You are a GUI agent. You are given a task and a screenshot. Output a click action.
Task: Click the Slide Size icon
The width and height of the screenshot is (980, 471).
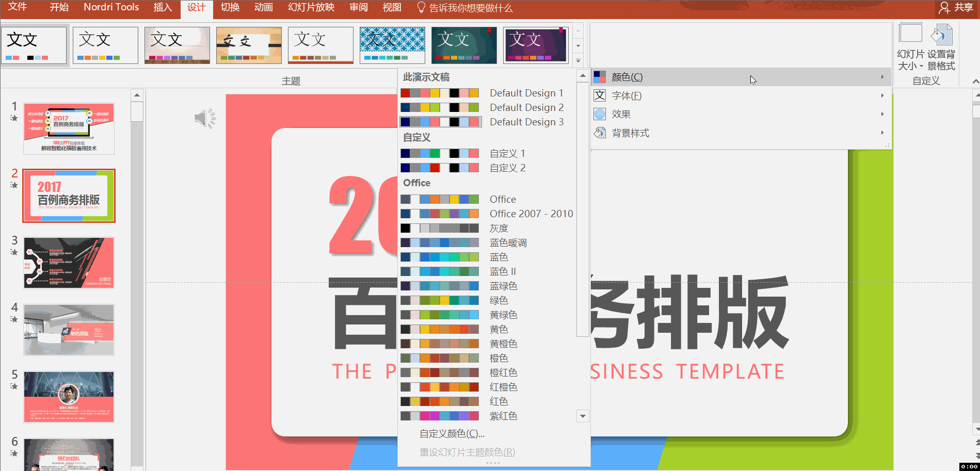tap(910, 35)
